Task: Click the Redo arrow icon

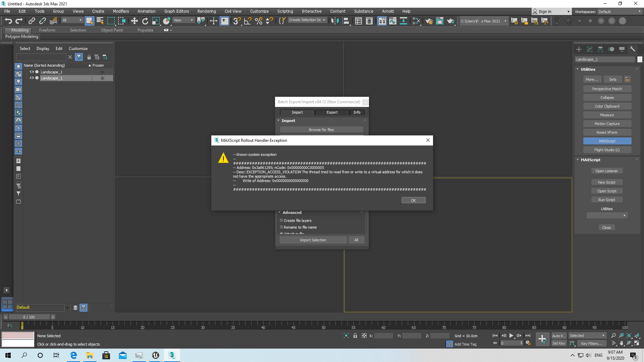Action: (19, 21)
